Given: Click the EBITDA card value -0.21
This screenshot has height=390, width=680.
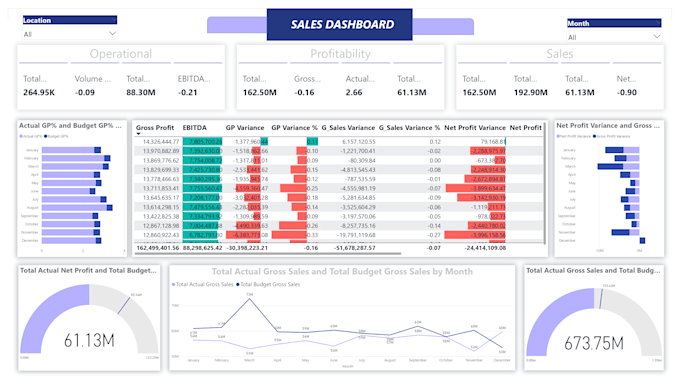Looking at the screenshot, I should tap(187, 92).
